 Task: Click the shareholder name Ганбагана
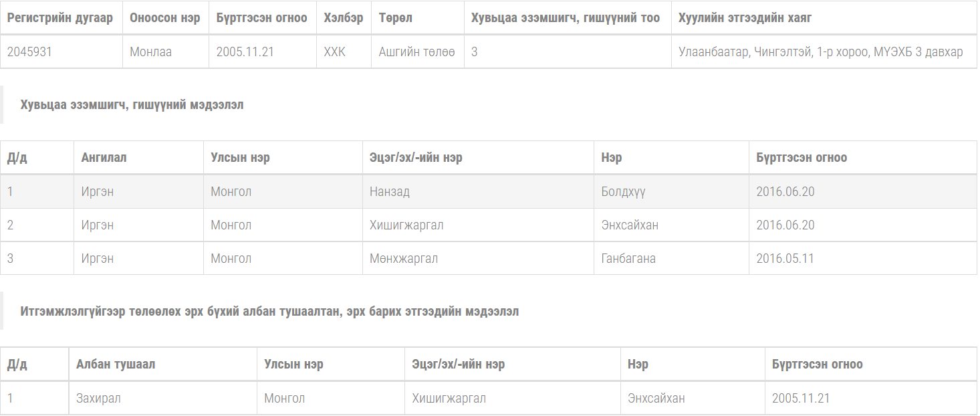tap(628, 259)
